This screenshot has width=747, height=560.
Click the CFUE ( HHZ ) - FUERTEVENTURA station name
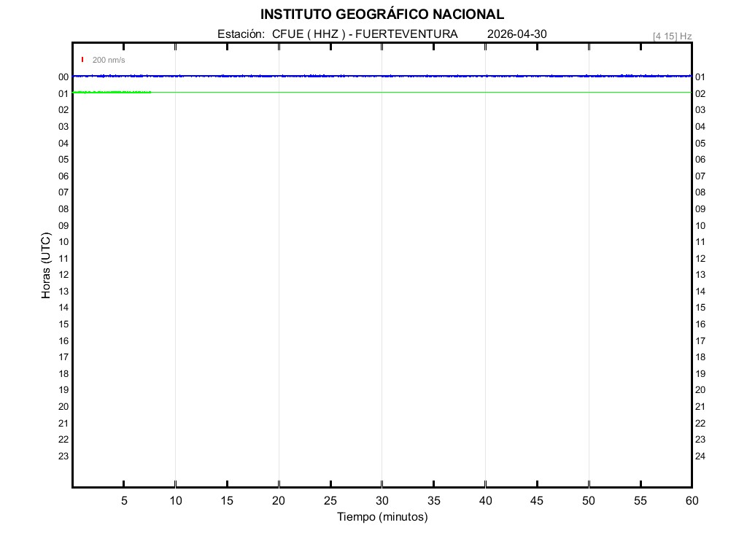pos(365,34)
